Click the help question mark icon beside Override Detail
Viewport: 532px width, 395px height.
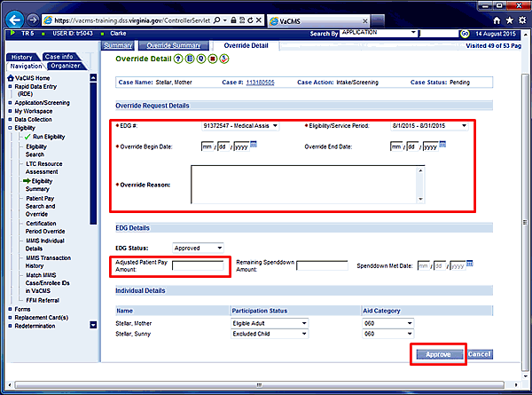point(179,59)
